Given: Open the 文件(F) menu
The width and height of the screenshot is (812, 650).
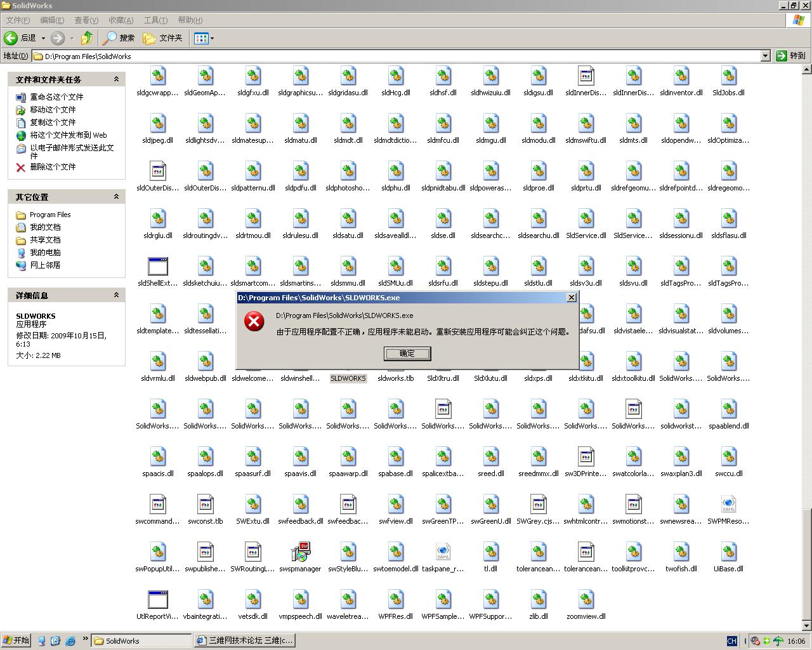Looking at the screenshot, I should 18,20.
